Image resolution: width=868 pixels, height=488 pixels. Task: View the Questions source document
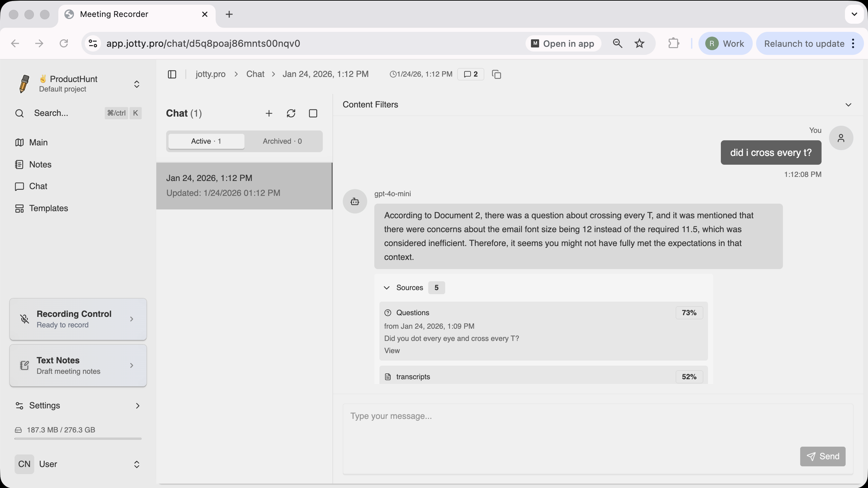coord(392,350)
